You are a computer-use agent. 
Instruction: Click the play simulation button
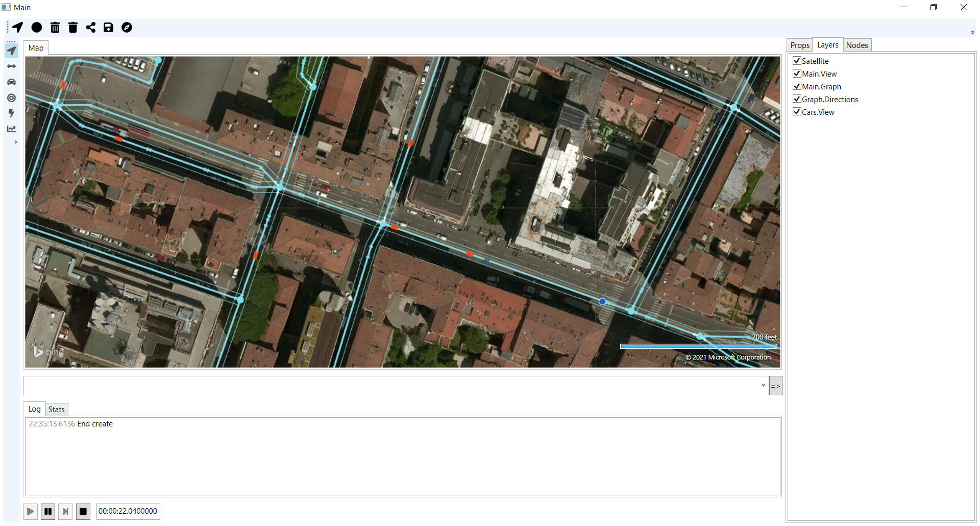(x=30, y=511)
